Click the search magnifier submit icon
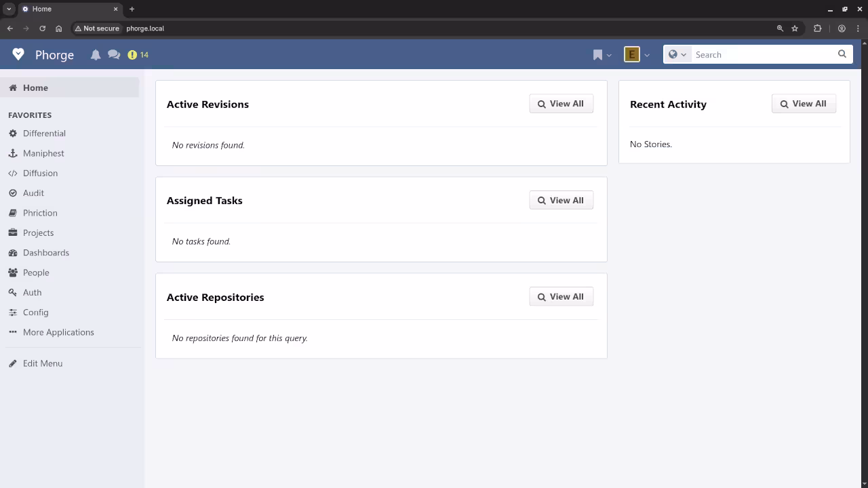The width and height of the screenshot is (868, 488). [x=842, y=54]
